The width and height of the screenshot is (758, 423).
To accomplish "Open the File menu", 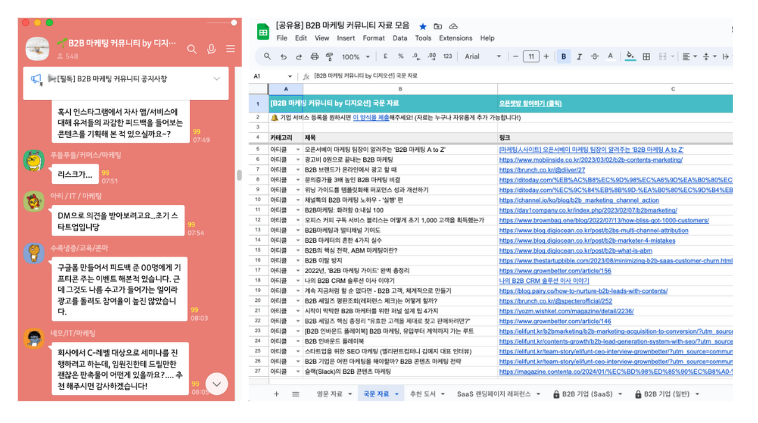I will click(282, 38).
